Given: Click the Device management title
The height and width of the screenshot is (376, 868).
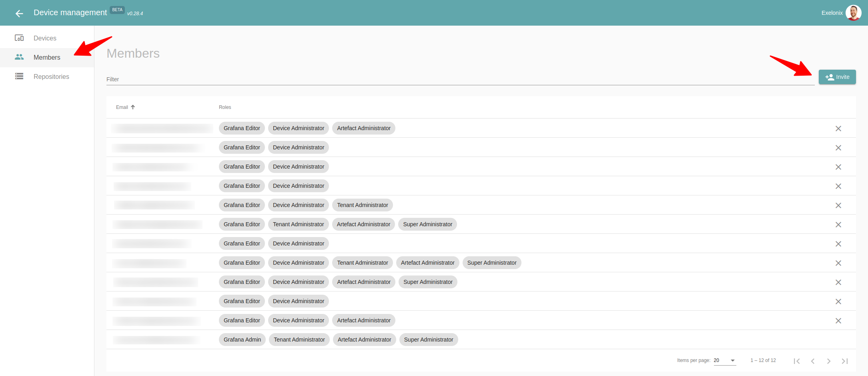Looking at the screenshot, I should pos(70,12).
